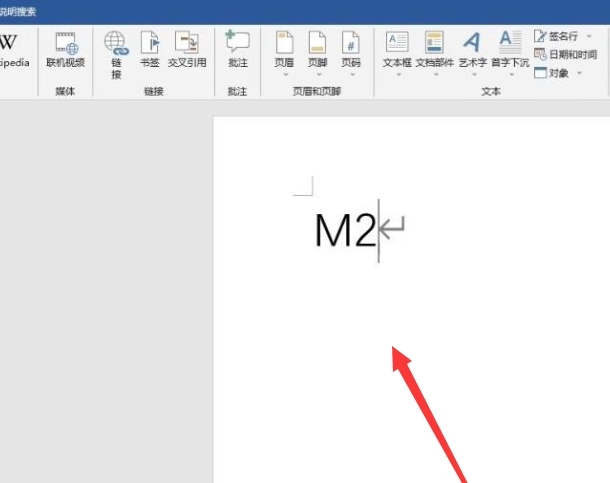The width and height of the screenshot is (610, 483).
Task: Click the M2 text in the document
Action: [345, 230]
